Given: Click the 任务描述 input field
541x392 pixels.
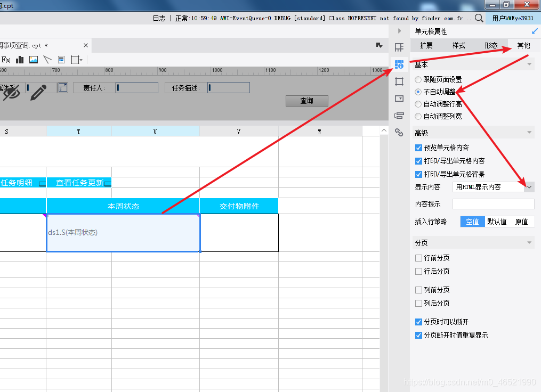Looking at the screenshot, I should pos(229,87).
